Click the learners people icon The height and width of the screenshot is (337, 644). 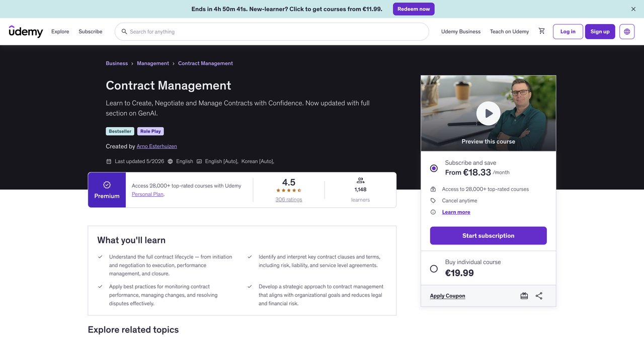click(x=360, y=180)
